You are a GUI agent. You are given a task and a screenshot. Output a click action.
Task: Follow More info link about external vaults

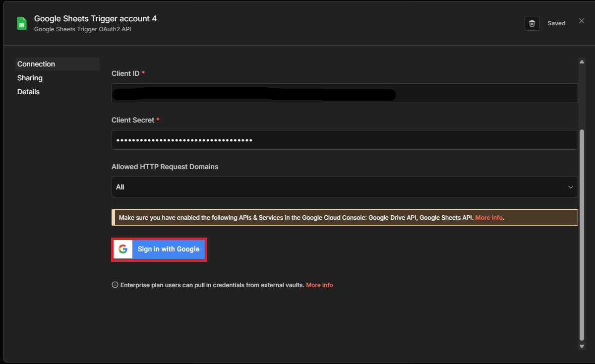(x=319, y=285)
